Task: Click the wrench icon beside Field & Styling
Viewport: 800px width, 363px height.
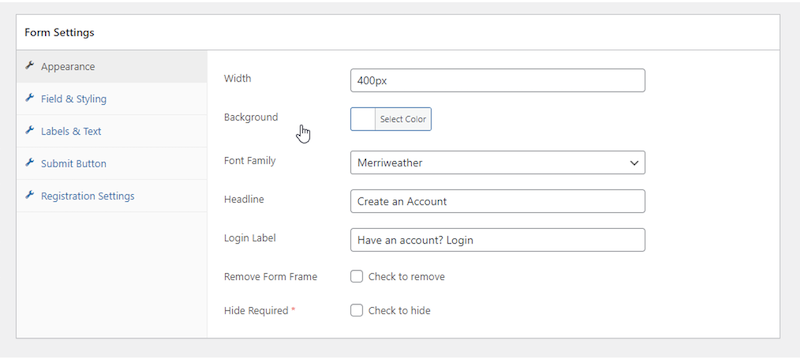Action: pyautogui.click(x=30, y=98)
